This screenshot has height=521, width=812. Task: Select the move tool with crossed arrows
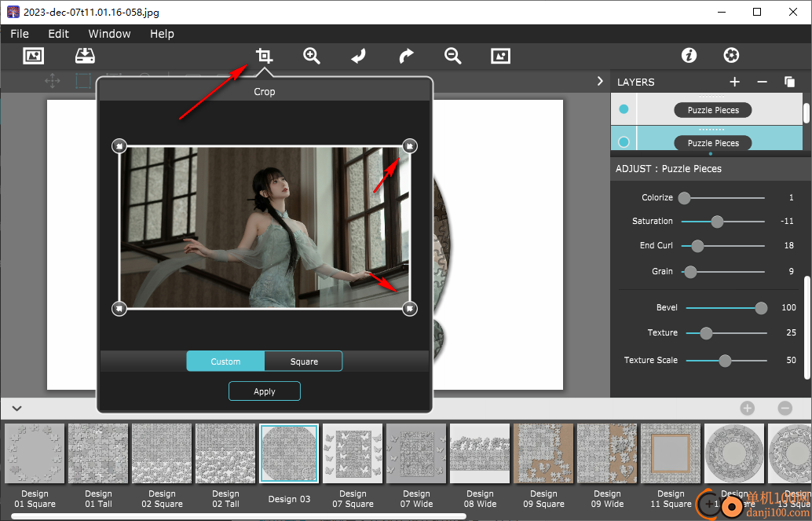[x=53, y=81]
